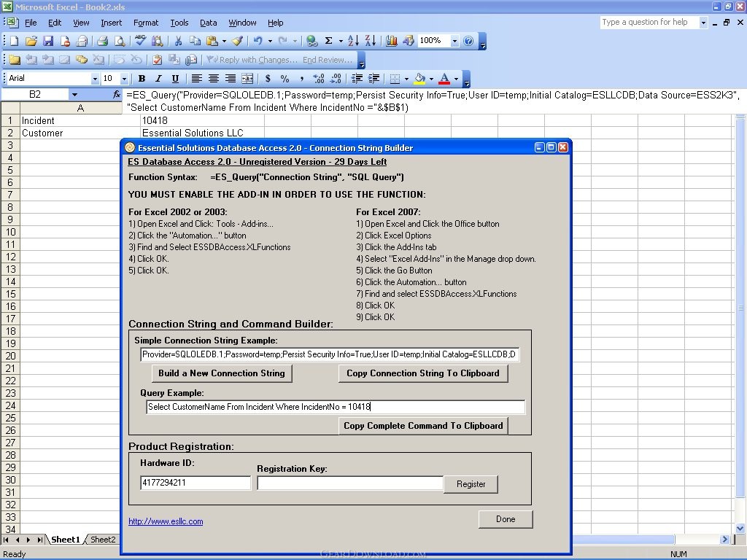Expand the Fill Color dropdown arrow

[x=431, y=79]
